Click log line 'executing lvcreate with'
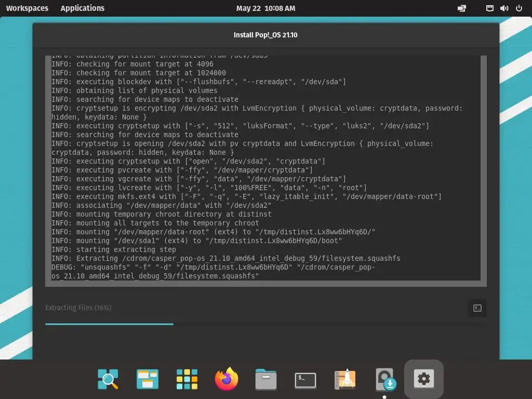The height and width of the screenshot is (399, 532). (209, 188)
